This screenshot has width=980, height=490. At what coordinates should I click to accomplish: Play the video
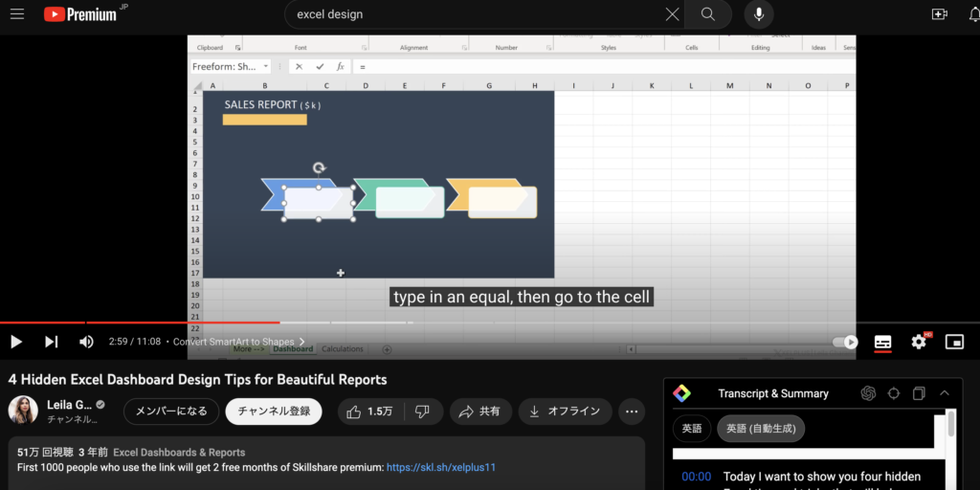coord(16,342)
